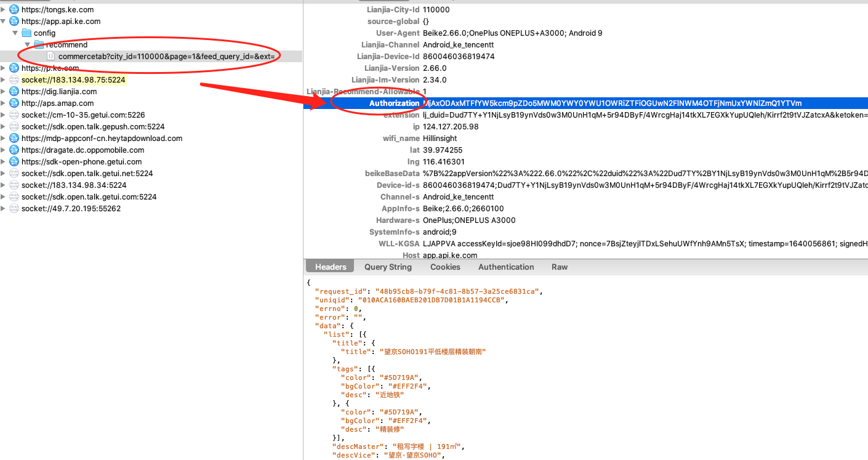Click the globe icon of mdp-appconf-cn.heytapdownload.com
This screenshot has width=868, height=460.
coord(14,138)
